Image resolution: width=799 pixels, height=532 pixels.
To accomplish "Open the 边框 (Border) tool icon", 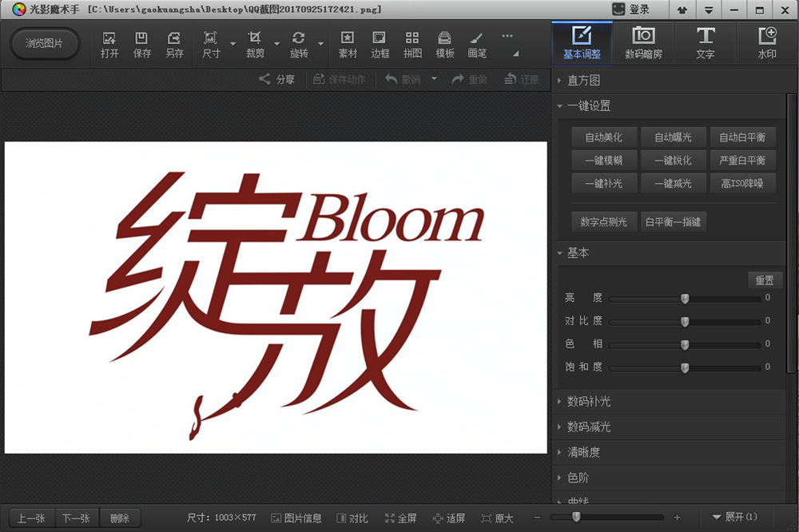I will (x=380, y=45).
